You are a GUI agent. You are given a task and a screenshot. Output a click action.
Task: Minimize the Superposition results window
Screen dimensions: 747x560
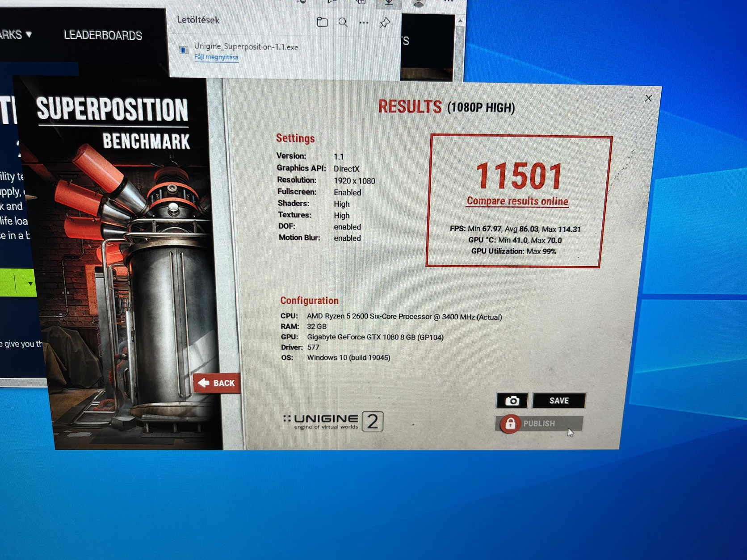(x=630, y=97)
